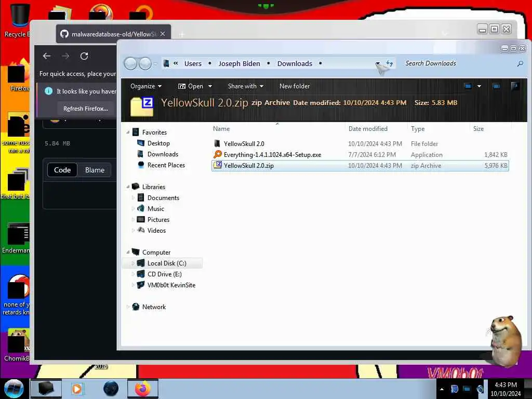
Task: Refresh the Downloads folder view
Action: pos(390,63)
